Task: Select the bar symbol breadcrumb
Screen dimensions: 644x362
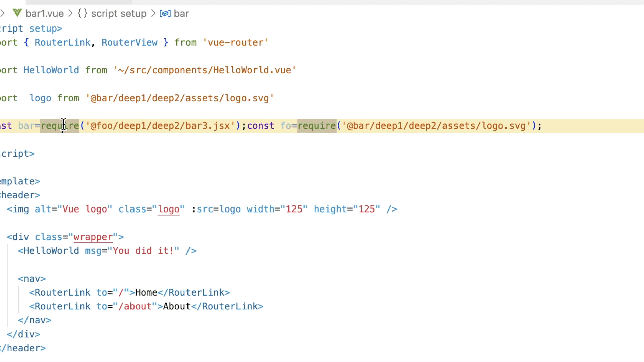Action: coord(181,13)
